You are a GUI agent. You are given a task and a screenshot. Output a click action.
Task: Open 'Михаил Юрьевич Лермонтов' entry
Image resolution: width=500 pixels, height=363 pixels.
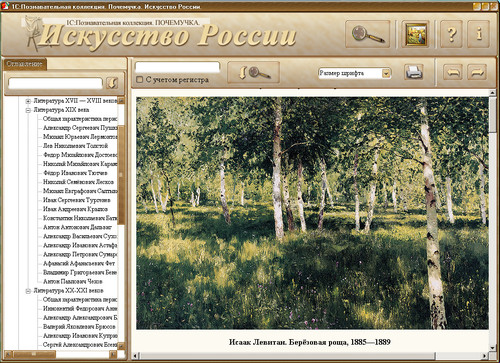[80, 137]
